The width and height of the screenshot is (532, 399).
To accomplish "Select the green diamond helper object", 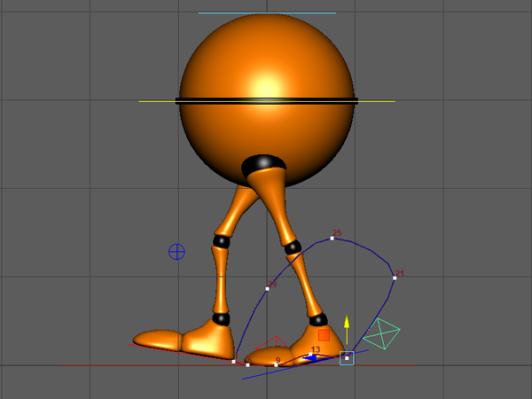I will tap(381, 334).
